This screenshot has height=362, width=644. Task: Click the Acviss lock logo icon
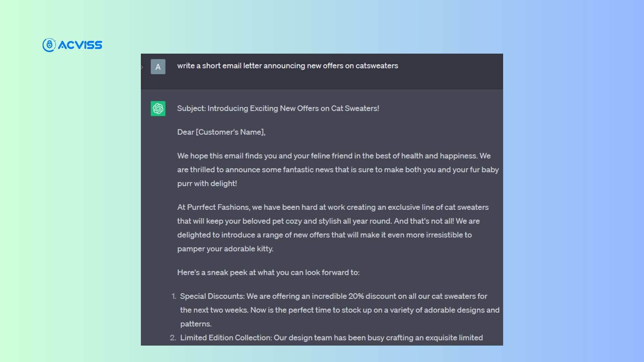pyautogui.click(x=49, y=45)
